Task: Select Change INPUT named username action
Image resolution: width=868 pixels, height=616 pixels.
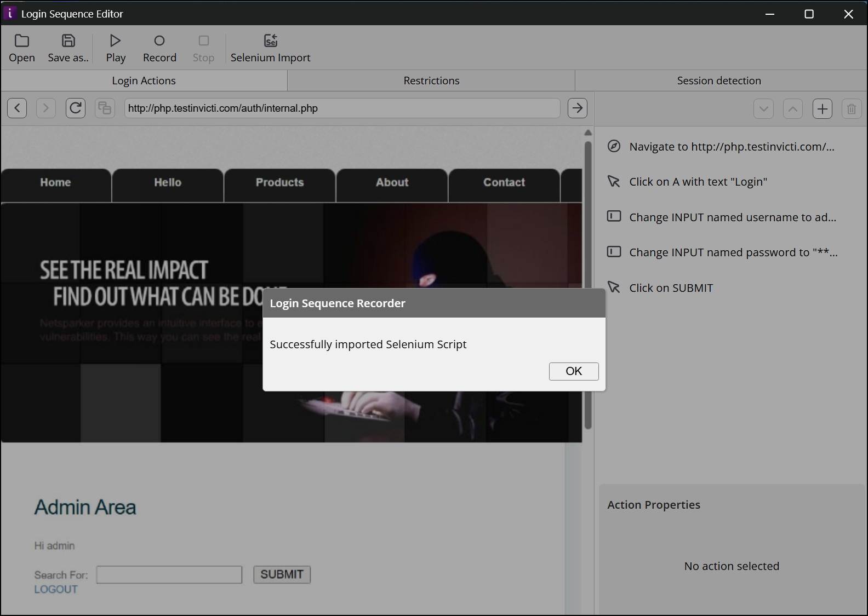Action: (x=731, y=217)
